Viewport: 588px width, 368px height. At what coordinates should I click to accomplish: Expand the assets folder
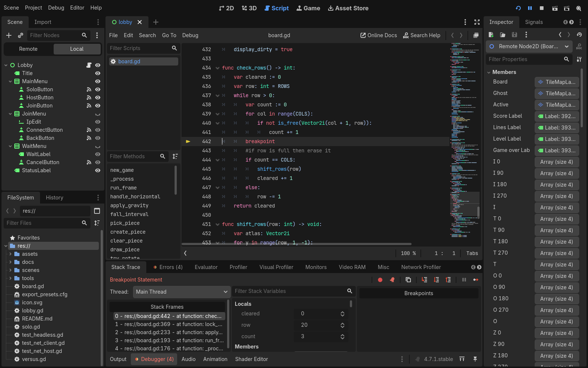[10, 254]
